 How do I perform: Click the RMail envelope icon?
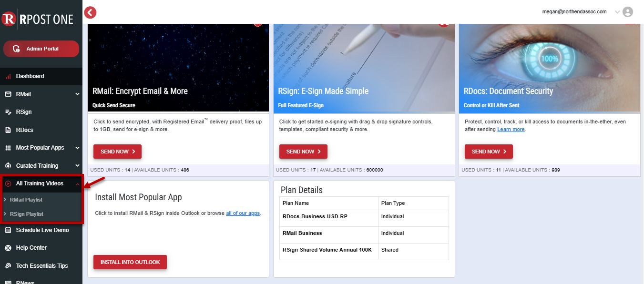(8, 94)
